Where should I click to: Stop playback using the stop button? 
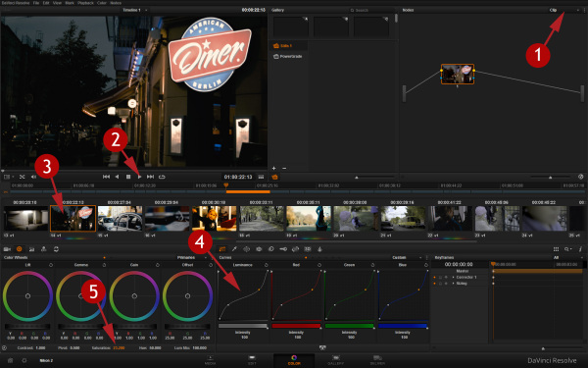[128, 177]
